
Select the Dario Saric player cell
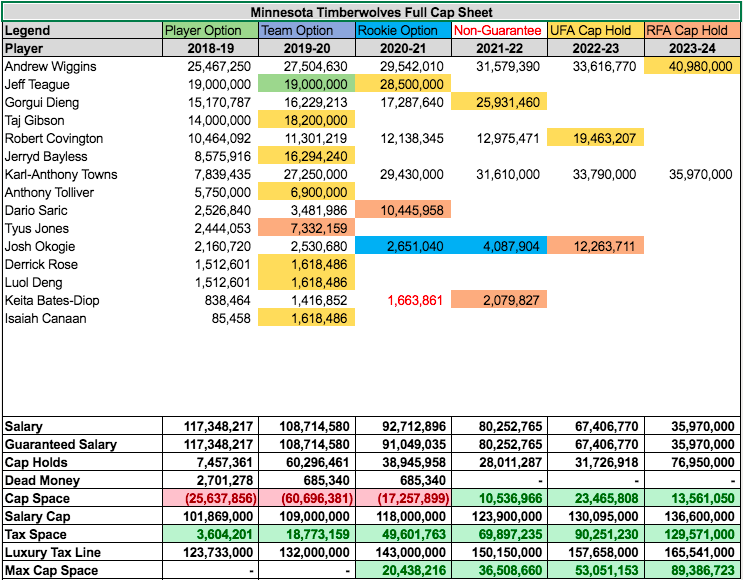click(x=82, y=210)
